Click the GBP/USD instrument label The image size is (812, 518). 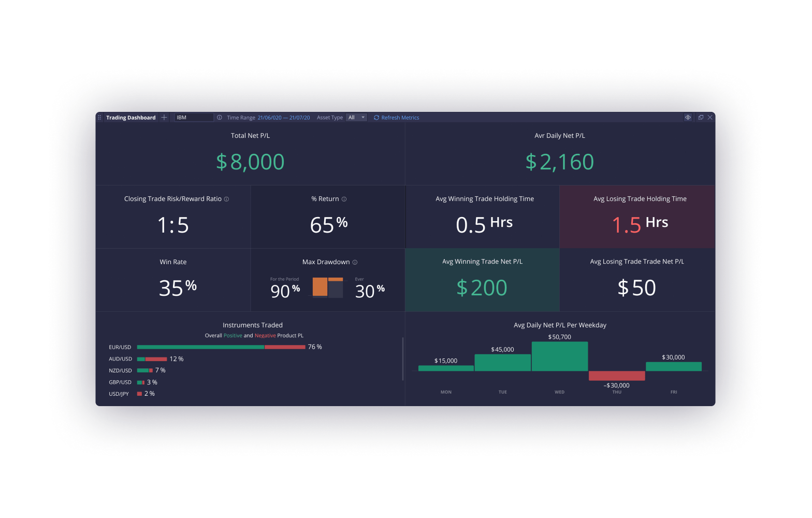coord(120,382)
